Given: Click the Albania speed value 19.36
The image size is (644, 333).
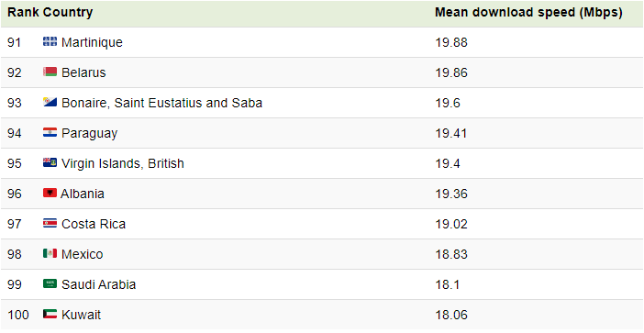Looking at the screenshot, I should [451, 194].
